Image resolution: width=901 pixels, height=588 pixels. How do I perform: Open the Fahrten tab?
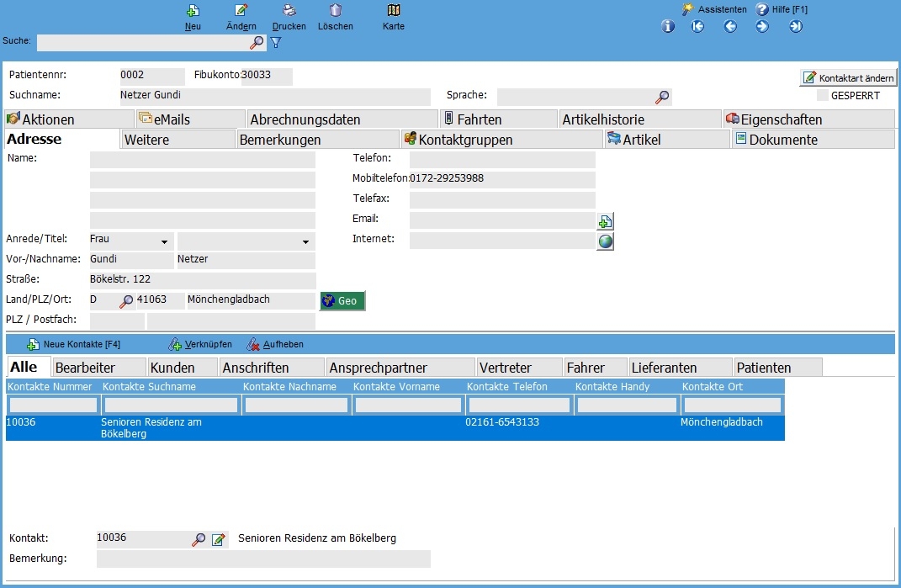pyautogui.click(x=499, y=119)
